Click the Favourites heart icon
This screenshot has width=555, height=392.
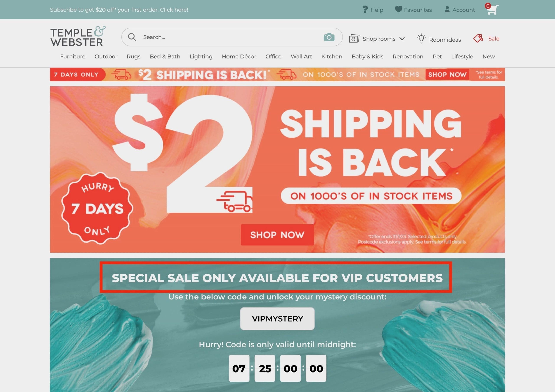tap(398, 9)
